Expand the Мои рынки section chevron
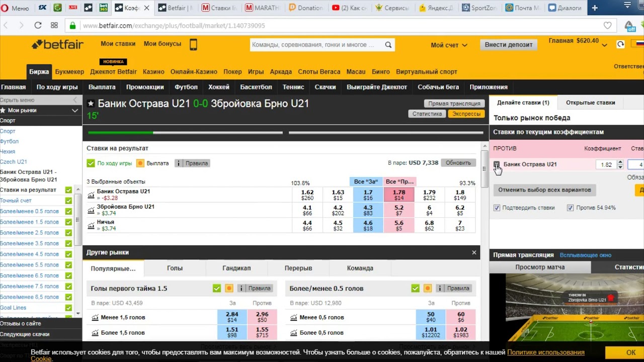644x362 pixels. coord(75,110)
